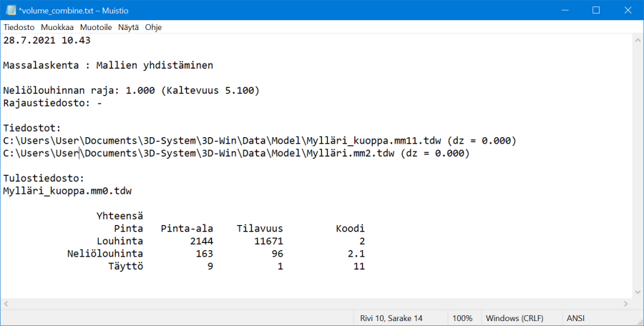Open the Tiedosto menu

click(19, 27)
